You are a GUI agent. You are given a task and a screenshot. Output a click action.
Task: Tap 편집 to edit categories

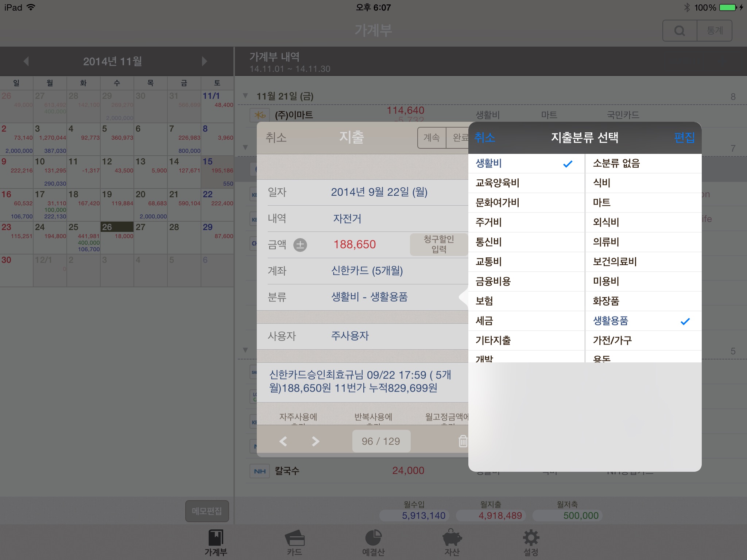(684, 137)
